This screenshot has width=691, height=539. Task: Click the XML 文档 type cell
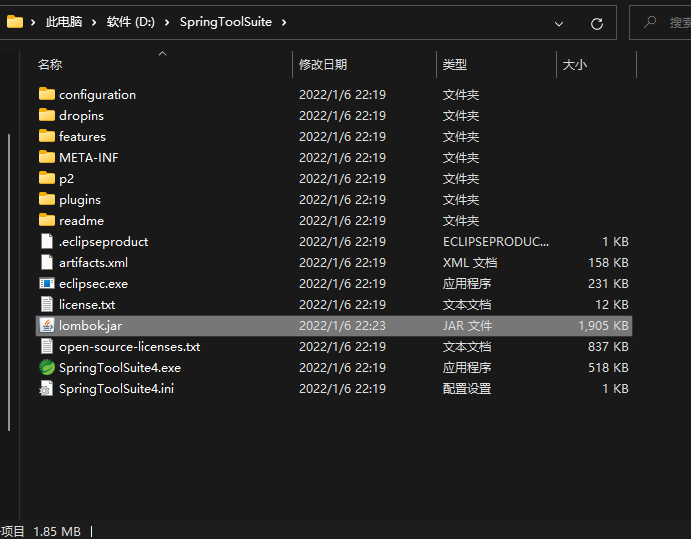470,263
